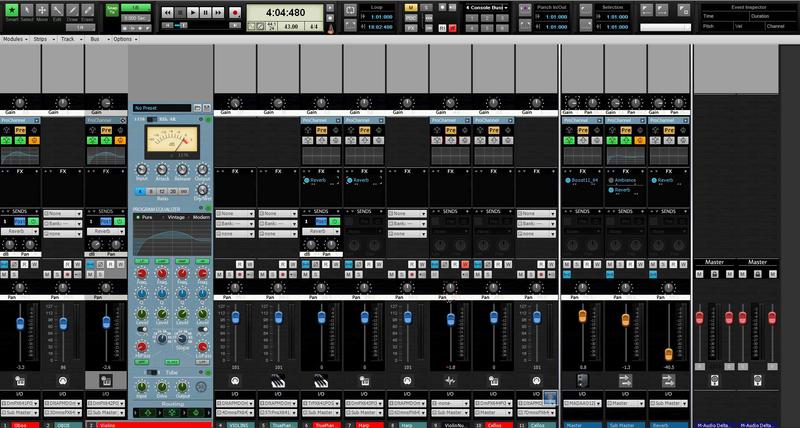Toggle the Ambience effect on the Sub Master bus
This screenshot has height=428, width=800.
point(611,180)
